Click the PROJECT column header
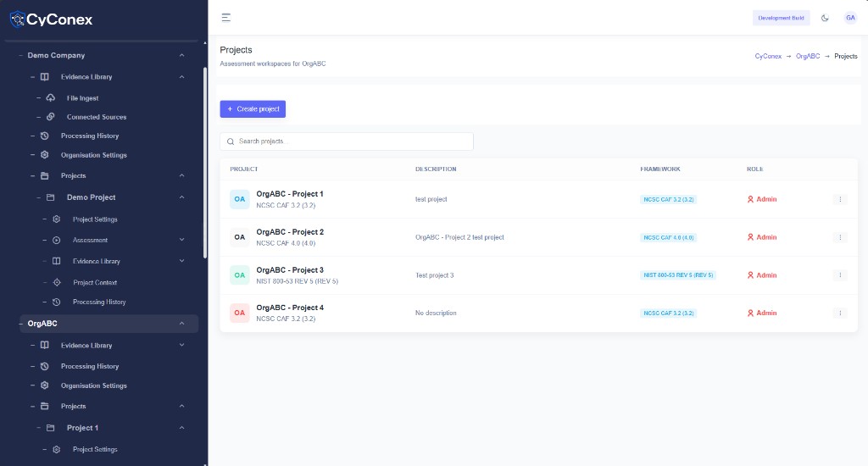Viewport: 868px width, 466px height. [243, 169]
